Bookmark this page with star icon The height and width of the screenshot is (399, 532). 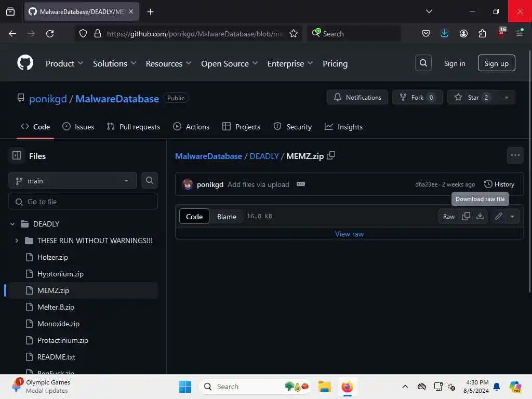(294, 34)
